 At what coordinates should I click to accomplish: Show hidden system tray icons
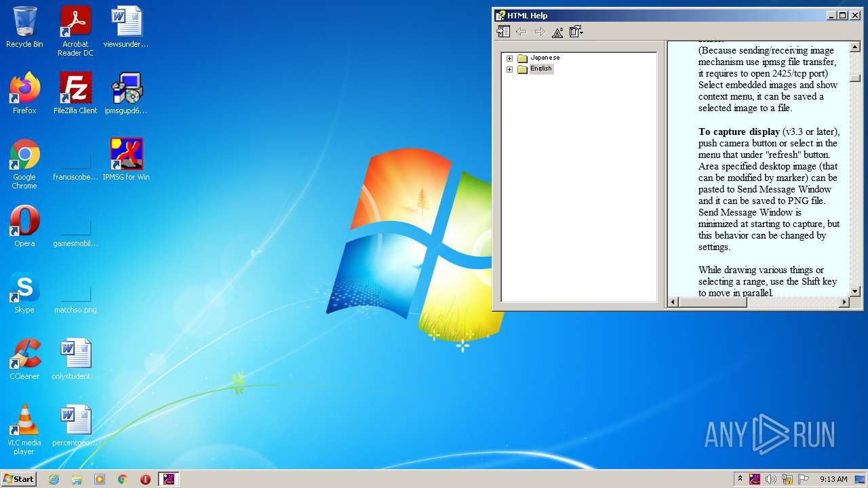[x=740, y=479]
